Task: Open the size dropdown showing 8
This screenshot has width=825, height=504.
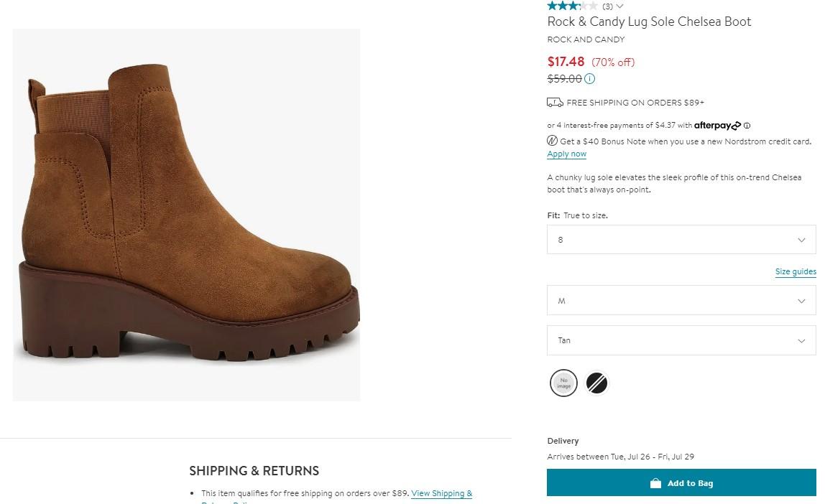Action: coord(681,240)
